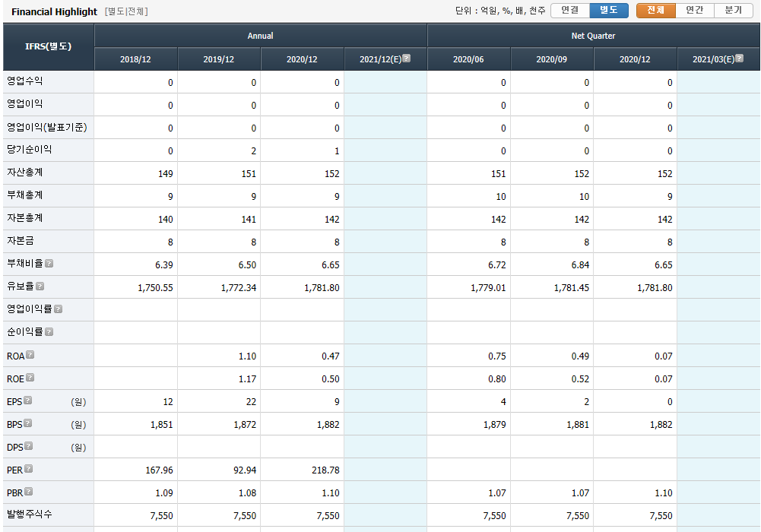This screenshot has width=761, height=532.
Task: Select the 자본금 row label
Action: coord(21,240)
